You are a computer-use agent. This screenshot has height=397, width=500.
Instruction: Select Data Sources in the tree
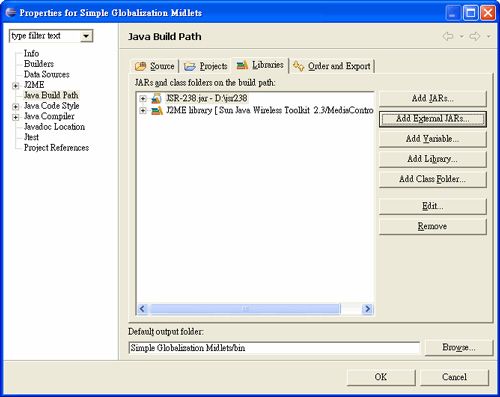[x=47, y=74]
